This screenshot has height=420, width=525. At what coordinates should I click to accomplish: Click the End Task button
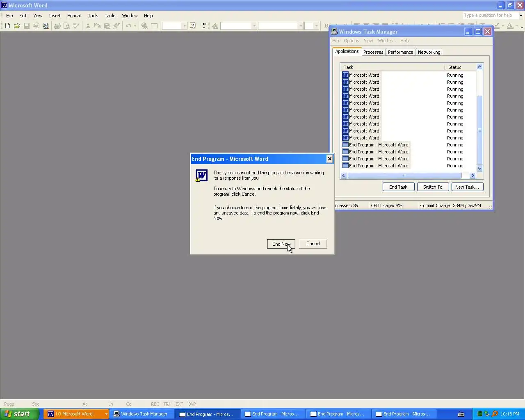tap(398, 187)
